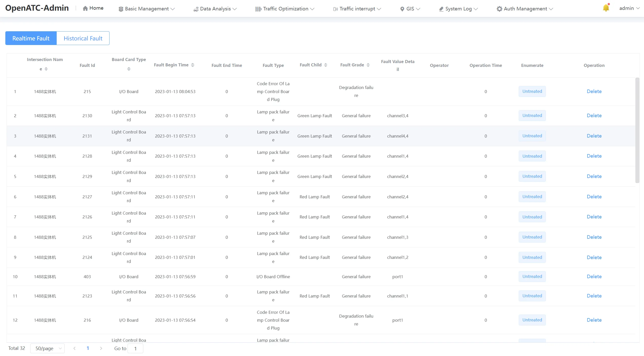
Task: Click Untreated tag for fault 216
Action: (x=532, y=320)
